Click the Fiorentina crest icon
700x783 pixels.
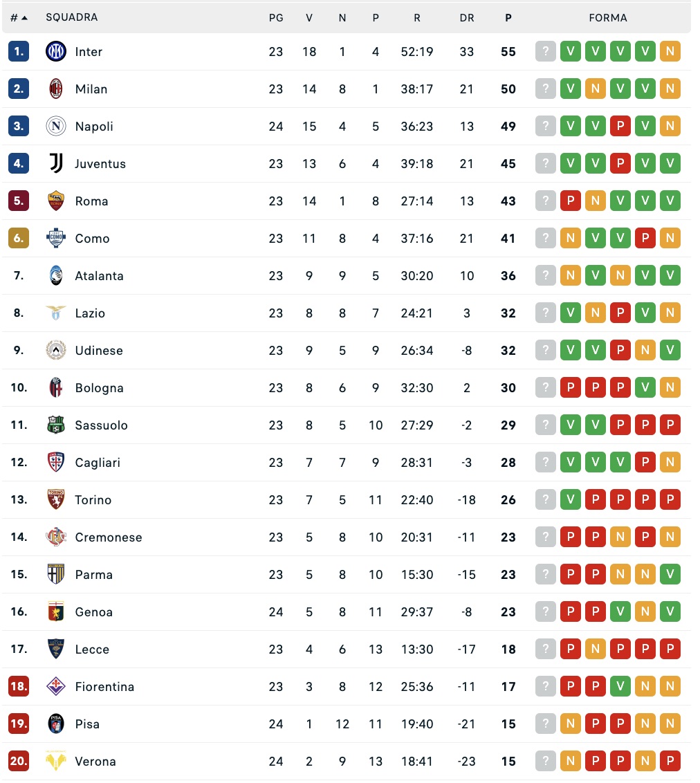(x=56, y=687)
